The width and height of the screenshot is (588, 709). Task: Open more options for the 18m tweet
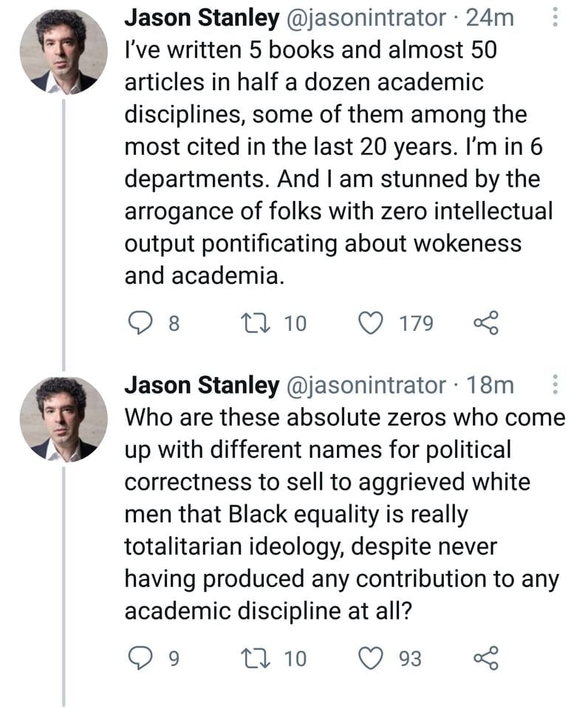pos(555,385)
